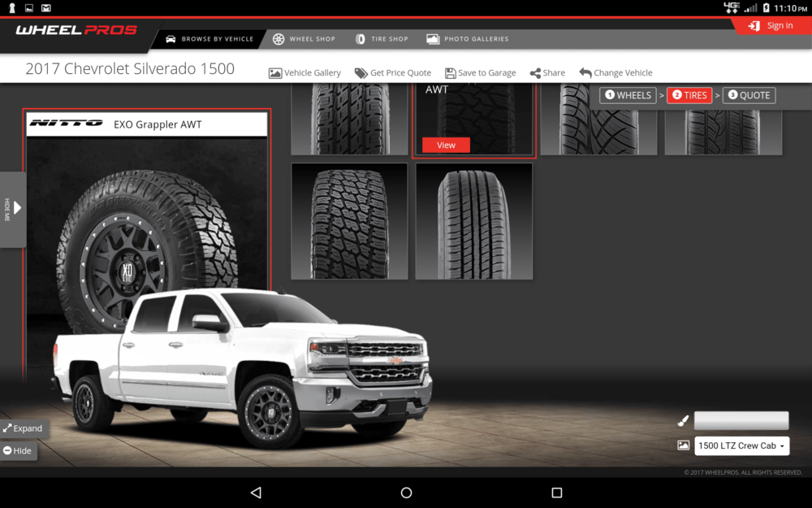Save vehicle to Garage
The width and height of the screenshot is (812, 508).
[x=480, y=72]
